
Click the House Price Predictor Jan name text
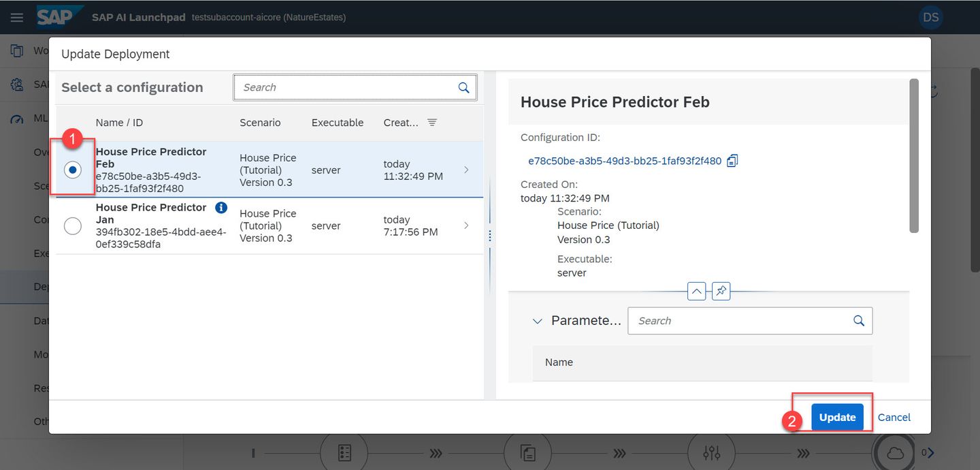(x=151, y=213)
